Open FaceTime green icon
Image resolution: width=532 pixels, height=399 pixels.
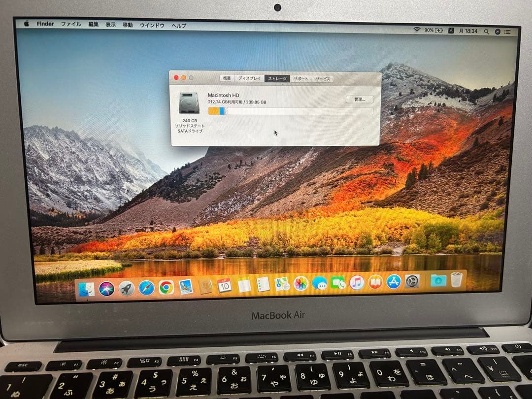(338, 283)
